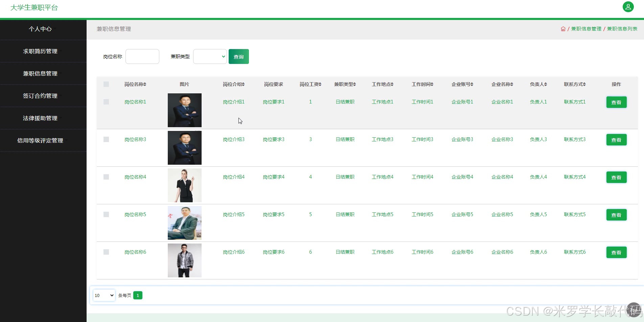644x322 pixels.
Task: Sort the table by 联系方式 column
Action: [x=574, y=84]
